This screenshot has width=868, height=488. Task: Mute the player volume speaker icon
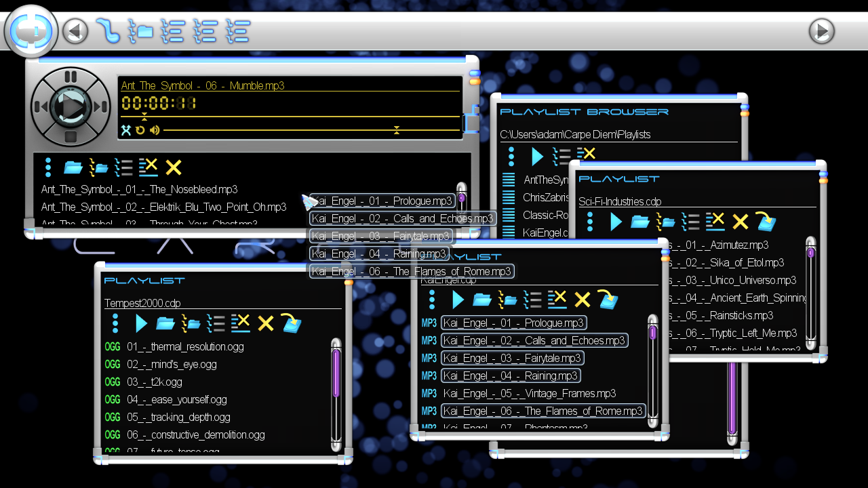155,130
